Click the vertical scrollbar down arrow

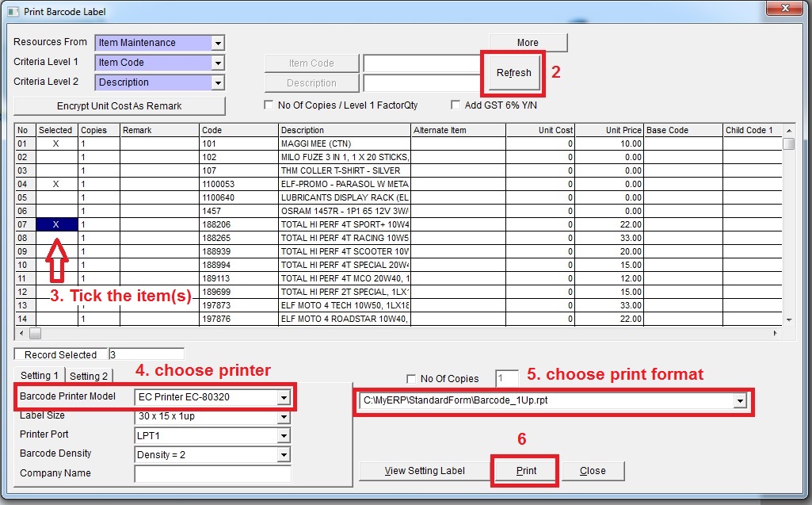click(788, 319)
